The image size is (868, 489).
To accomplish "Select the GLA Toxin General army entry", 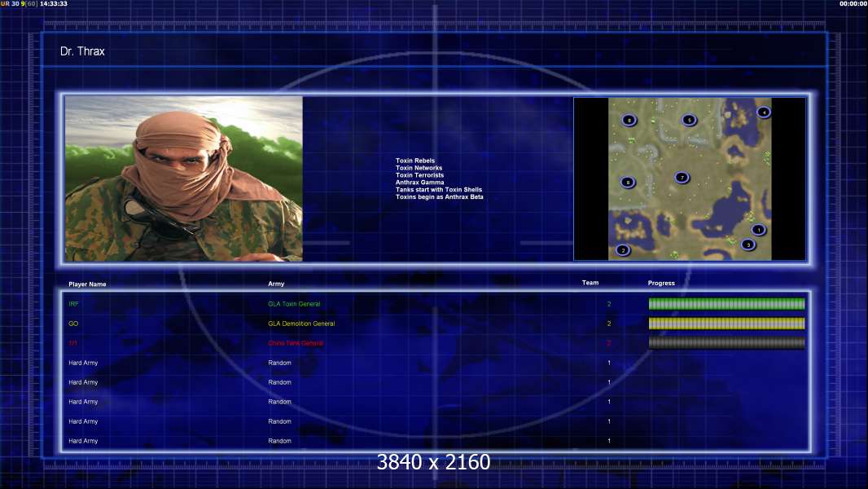I will pos(294,304).
